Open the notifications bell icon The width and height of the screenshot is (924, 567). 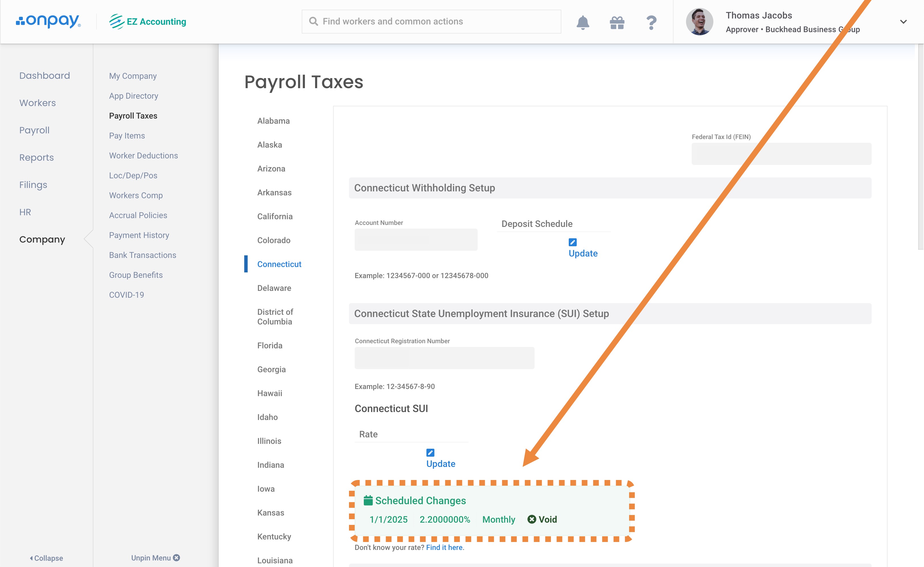(x=582, y=22)
